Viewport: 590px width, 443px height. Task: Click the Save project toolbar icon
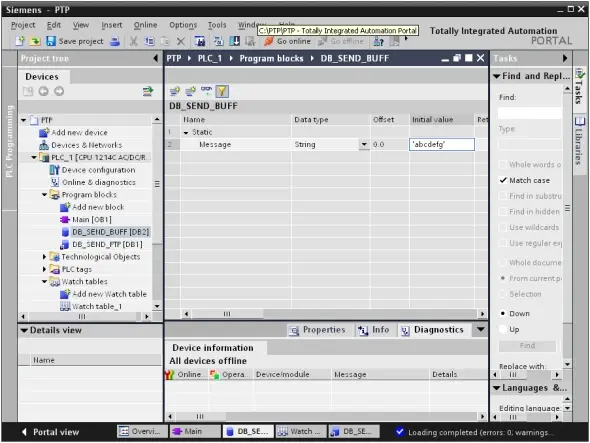coord(51,41)
